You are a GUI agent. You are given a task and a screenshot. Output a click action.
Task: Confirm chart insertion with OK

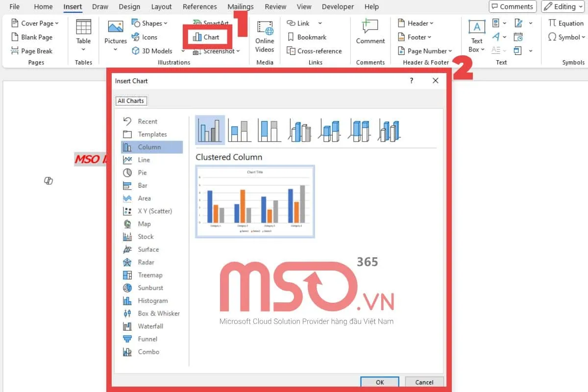coord(380,382)
